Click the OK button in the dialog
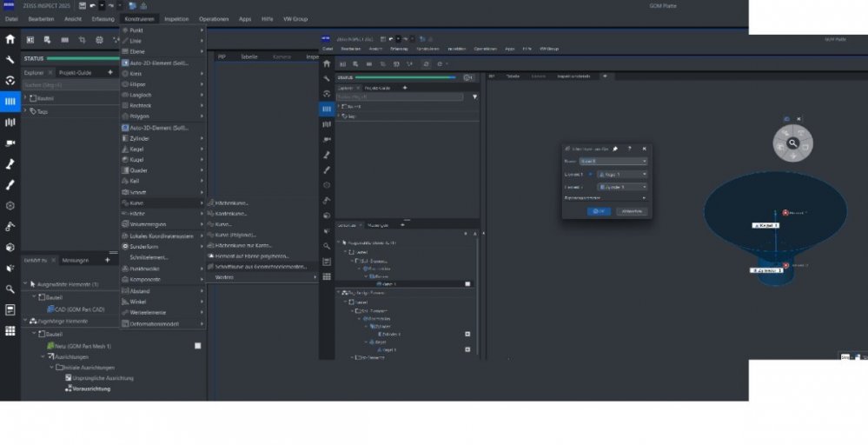868x445 pixels. 598,211
